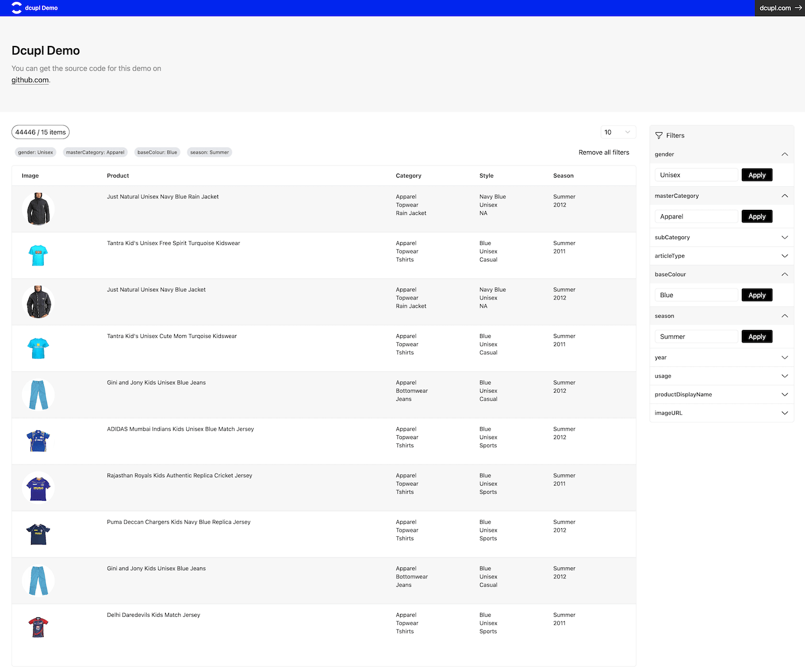Click Remove all filters
This screenshot has width=805, height=672.
604,152
